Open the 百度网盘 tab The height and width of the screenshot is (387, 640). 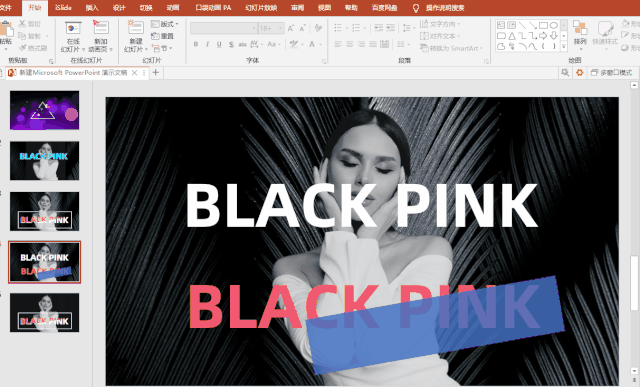[x=384, y=8]
